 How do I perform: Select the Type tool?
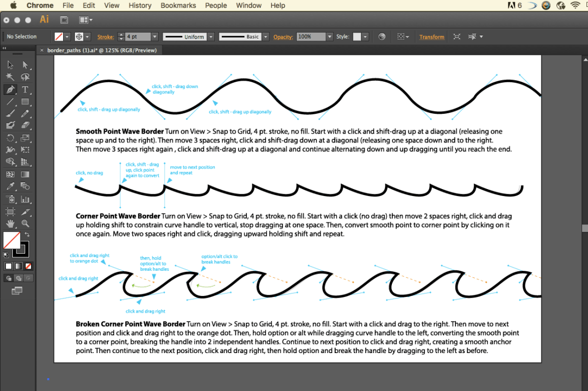(25, 90)
